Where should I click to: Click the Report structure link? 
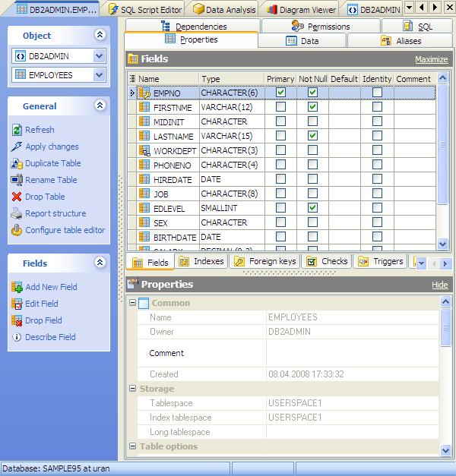click(x=55, y=213)
